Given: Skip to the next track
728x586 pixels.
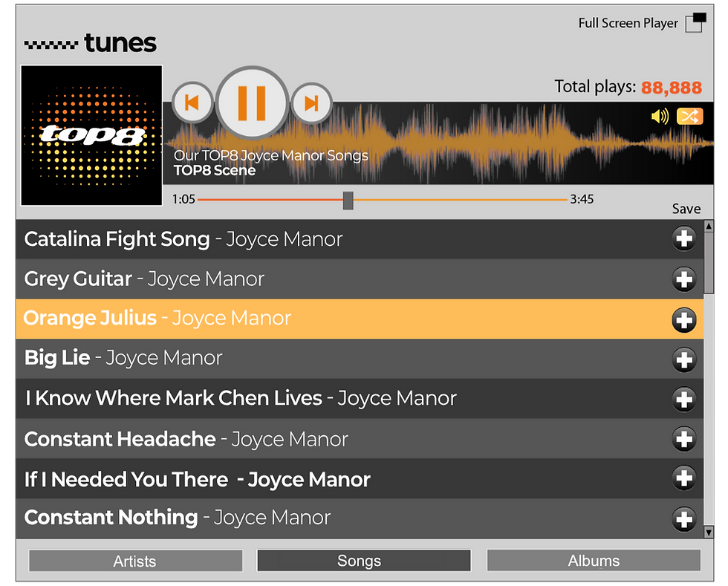Looking at the screenshot, I should click(311, 102).
